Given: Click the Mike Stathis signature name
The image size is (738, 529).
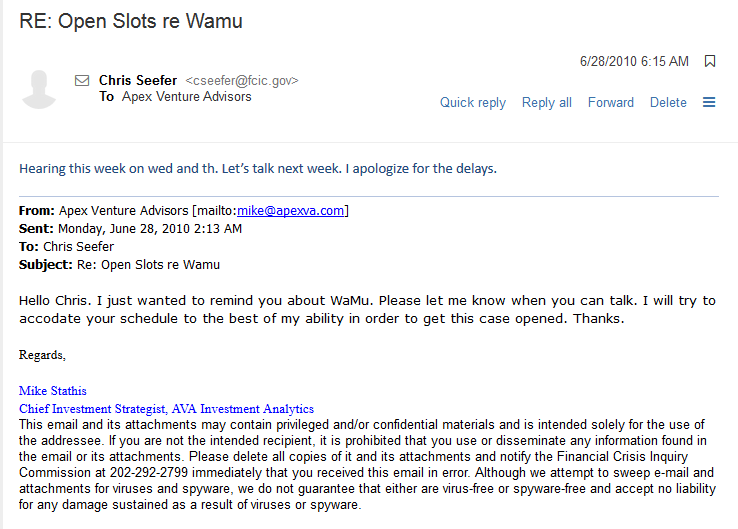Looking at the screenshot, I should point(52,391).
